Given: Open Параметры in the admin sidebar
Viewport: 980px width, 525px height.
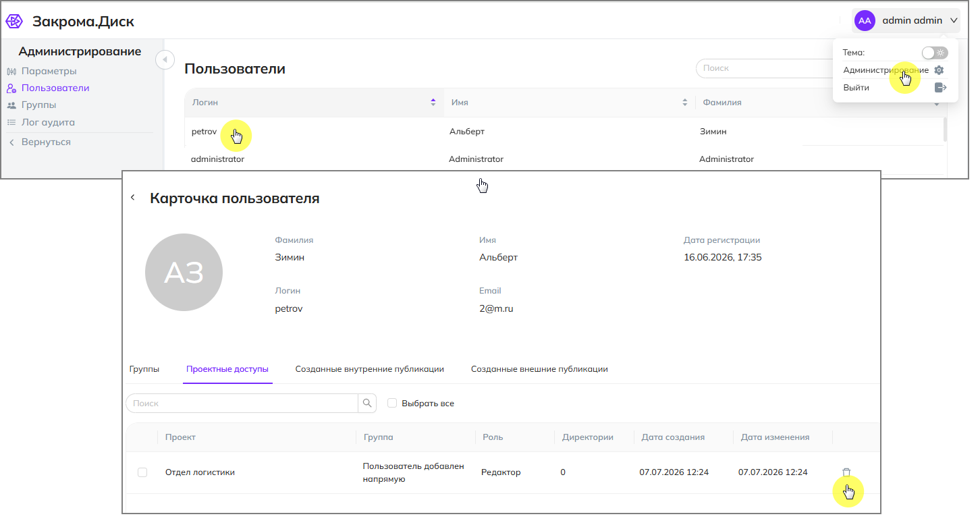Looking at the screenshot, I should coord(49,71).
